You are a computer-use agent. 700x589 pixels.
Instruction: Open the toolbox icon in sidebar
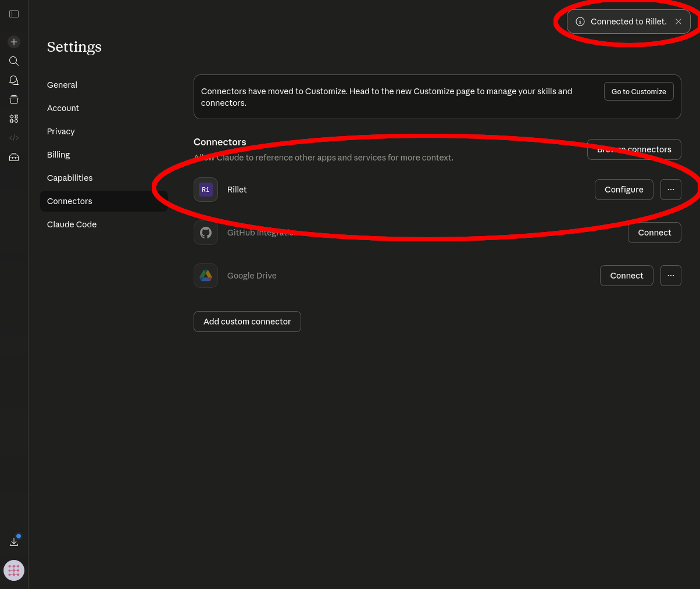[x=14, y=157]
